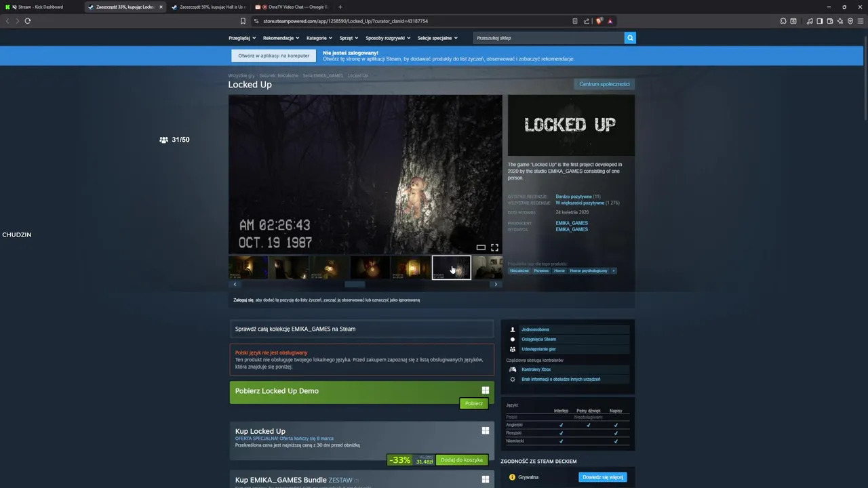Open the Bardzo pozytywne recent reviews link
Screen dimensions: 868x488
(574, 197)
